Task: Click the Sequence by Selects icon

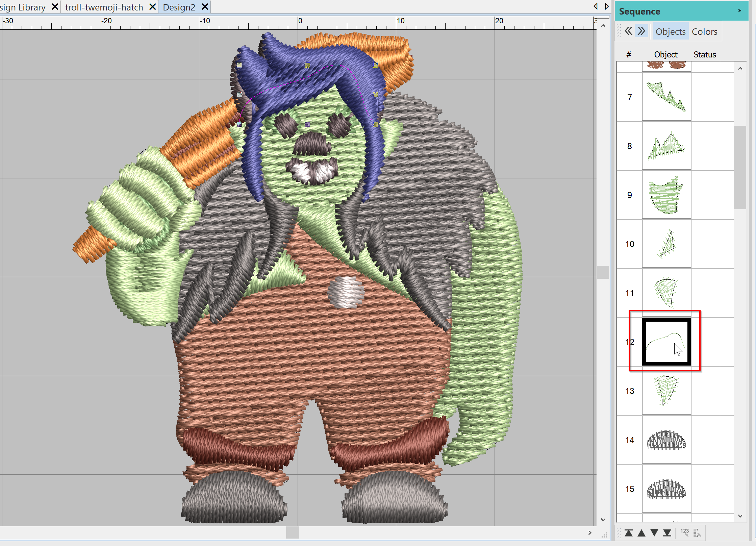Action: [697, 533]
